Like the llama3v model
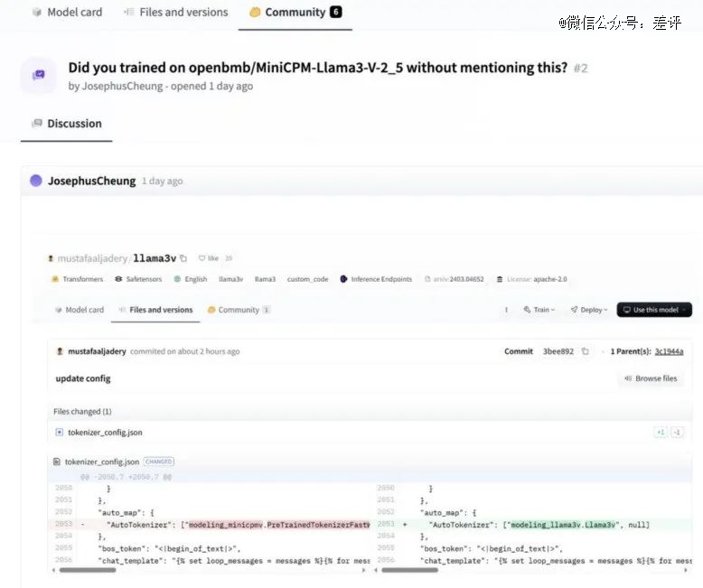This screenshot has height=588, width=703. click(209, 258)
